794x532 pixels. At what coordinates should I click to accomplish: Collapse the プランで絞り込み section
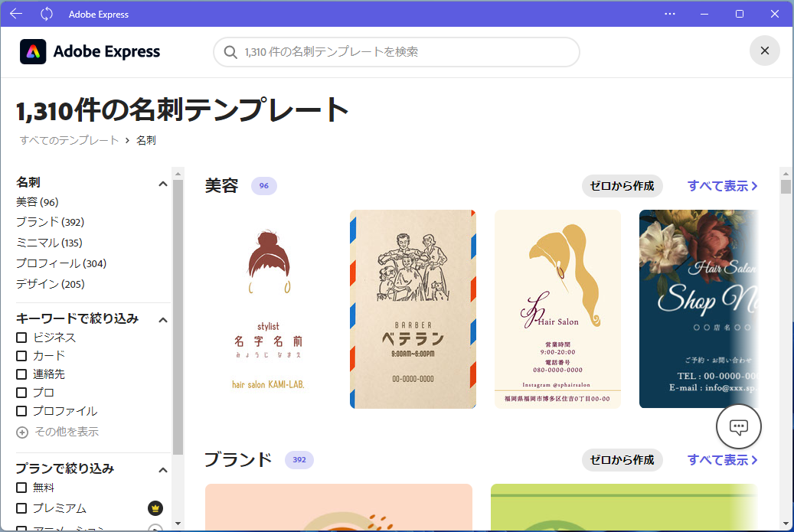[x=162, y=470]
